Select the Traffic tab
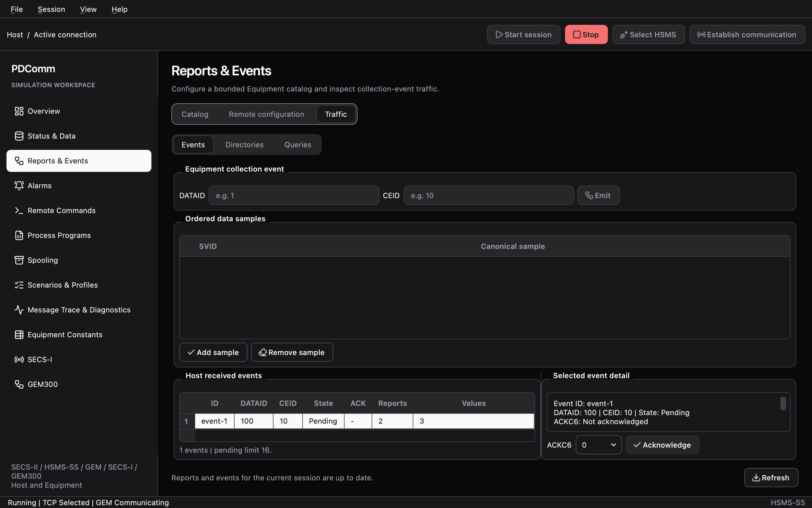812x508 pixels. coord(336,114)
